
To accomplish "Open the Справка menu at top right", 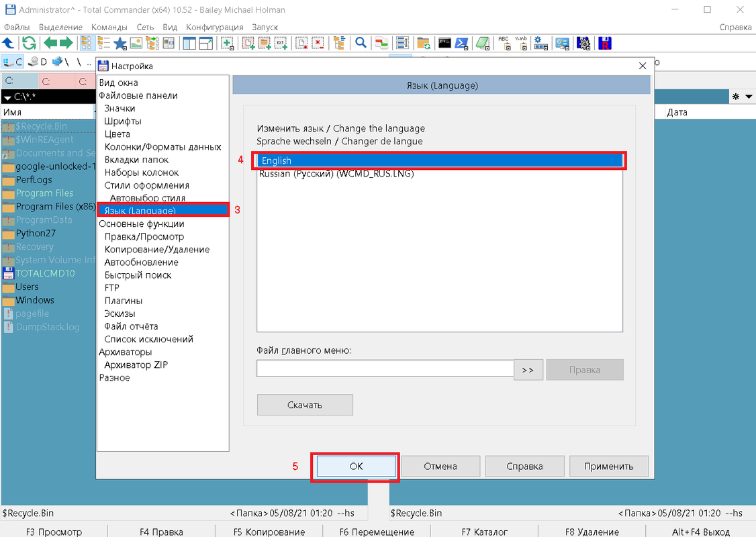I will point(735,27).
